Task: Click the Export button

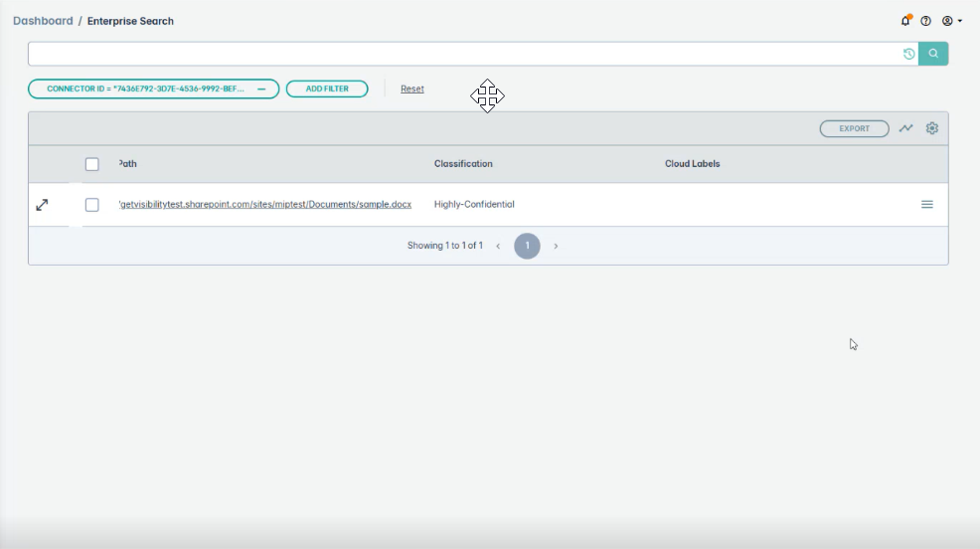Action: [x=854, y=128]
